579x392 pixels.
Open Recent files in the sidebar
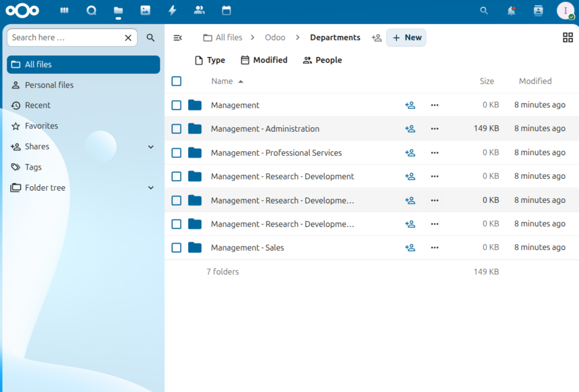pos(37,105)
